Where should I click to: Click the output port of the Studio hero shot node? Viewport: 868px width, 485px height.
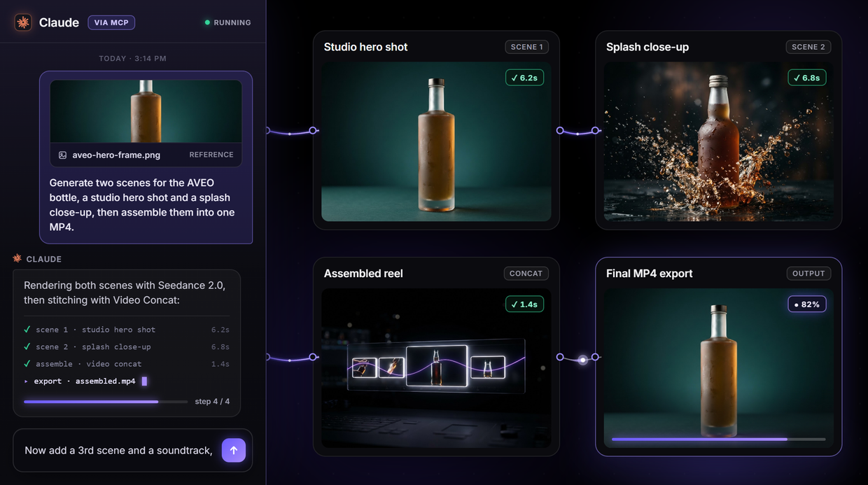pyautogui.click(x=560, y=130)
